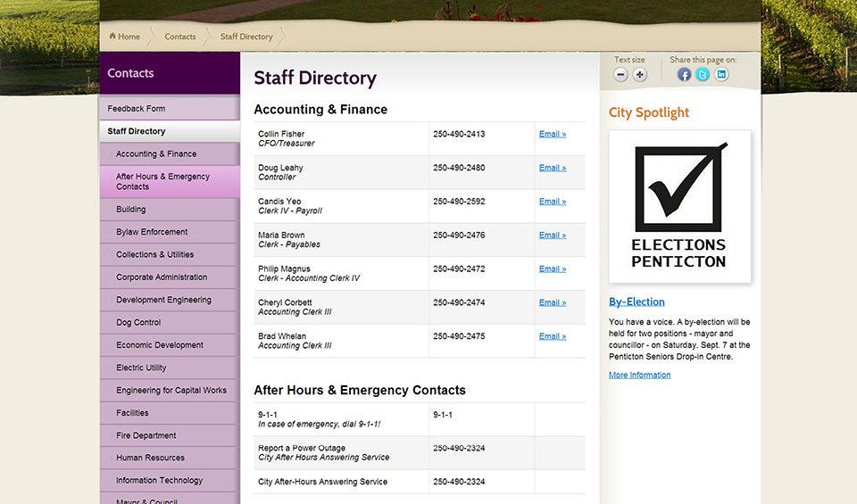The width and height of the screenshot is (857, 504).
Task: Open the By-Election heading link
Action: click(637, 302)
